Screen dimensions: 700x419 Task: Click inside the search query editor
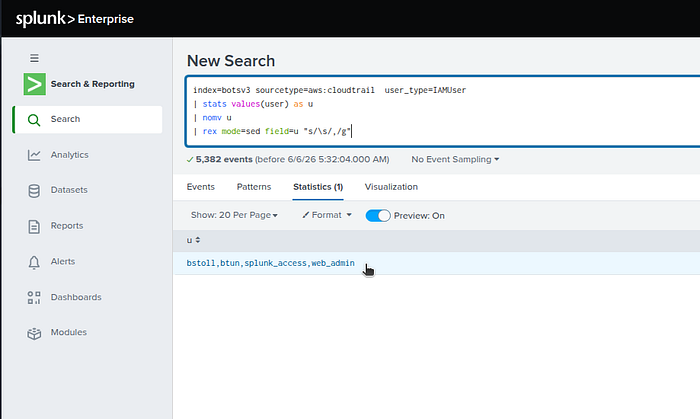click(x=442, y=111)
